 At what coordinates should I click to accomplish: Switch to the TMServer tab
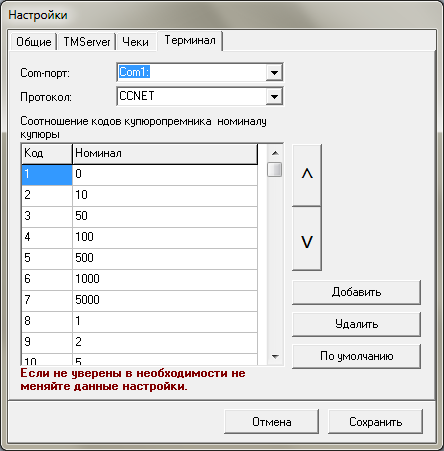tap(87, 42)
